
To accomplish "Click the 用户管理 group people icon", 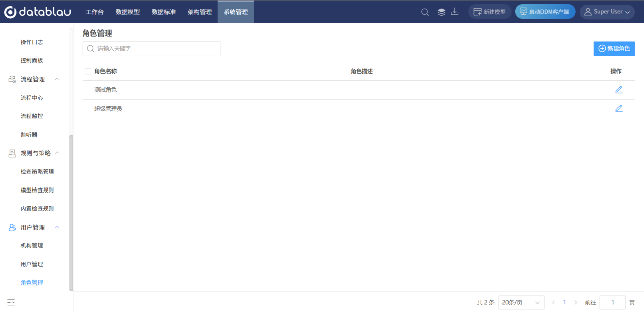I will point(12,227).
